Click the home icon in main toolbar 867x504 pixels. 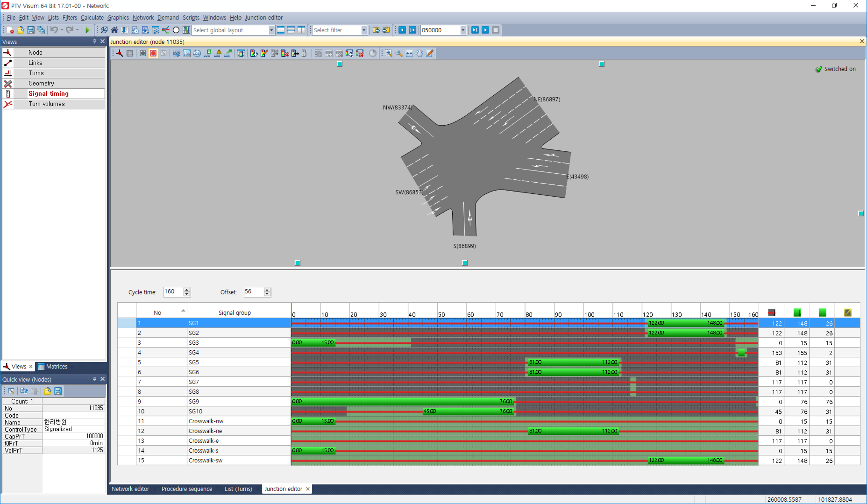[x=115, y=30]
